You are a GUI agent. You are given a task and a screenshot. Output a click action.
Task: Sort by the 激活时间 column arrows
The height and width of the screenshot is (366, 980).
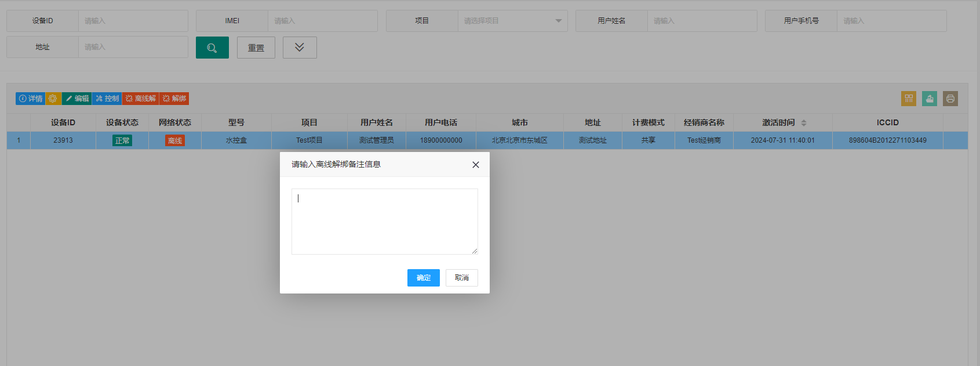point(804,123)
